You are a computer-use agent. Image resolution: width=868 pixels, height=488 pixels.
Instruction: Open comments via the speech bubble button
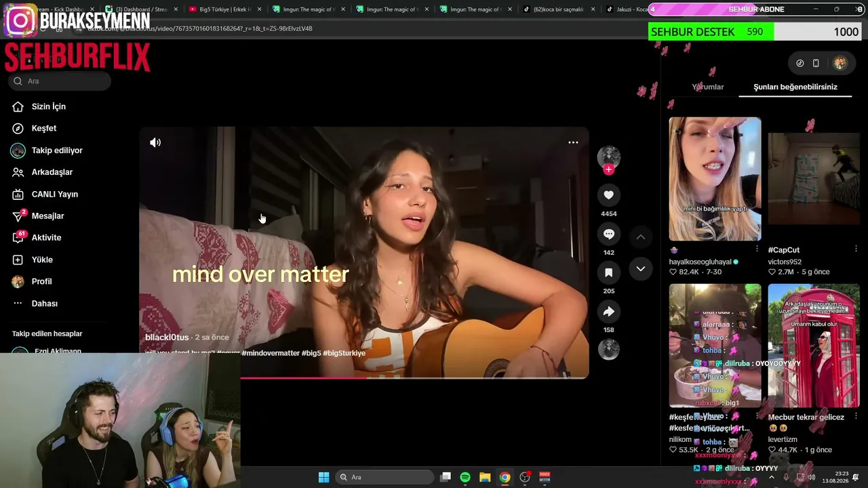(608, 234)
